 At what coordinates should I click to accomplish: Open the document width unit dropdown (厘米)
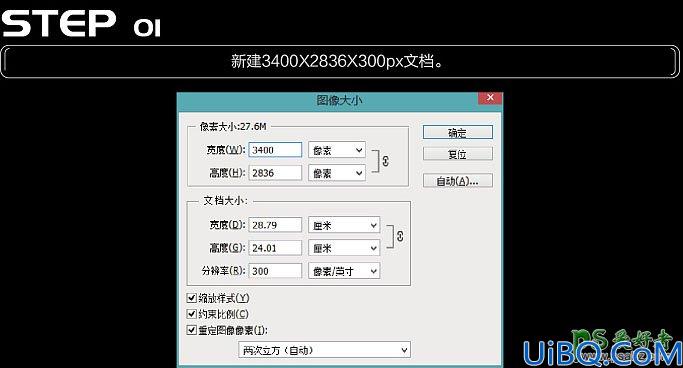point(344,225)
